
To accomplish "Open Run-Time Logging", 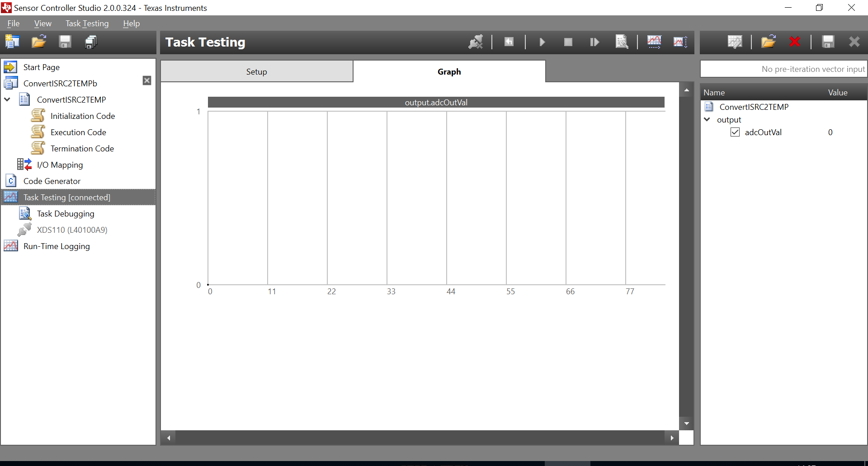I will coord(57,246).
